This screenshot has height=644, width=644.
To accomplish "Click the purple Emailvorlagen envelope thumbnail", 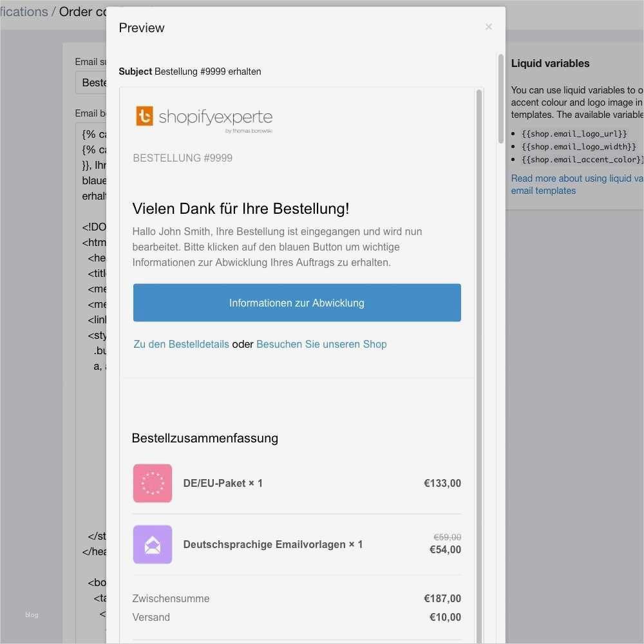I will tap(153, 544).
